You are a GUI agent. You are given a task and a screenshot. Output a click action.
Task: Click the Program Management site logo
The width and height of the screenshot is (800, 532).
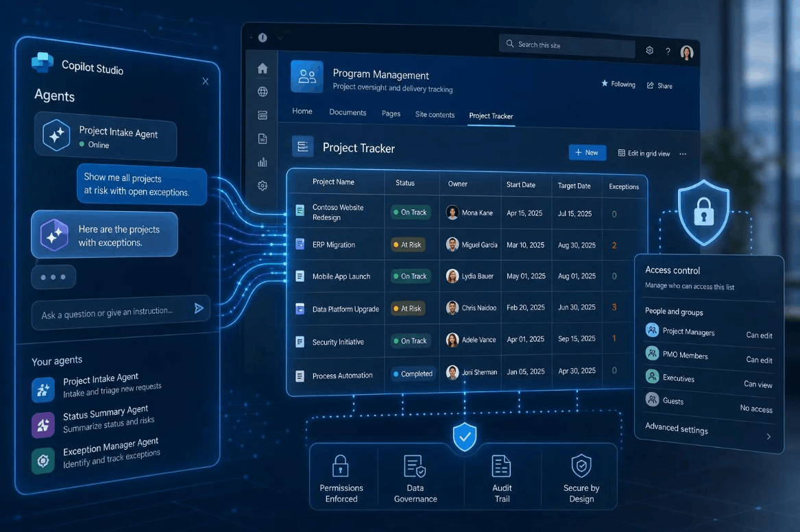coord(307,77)
